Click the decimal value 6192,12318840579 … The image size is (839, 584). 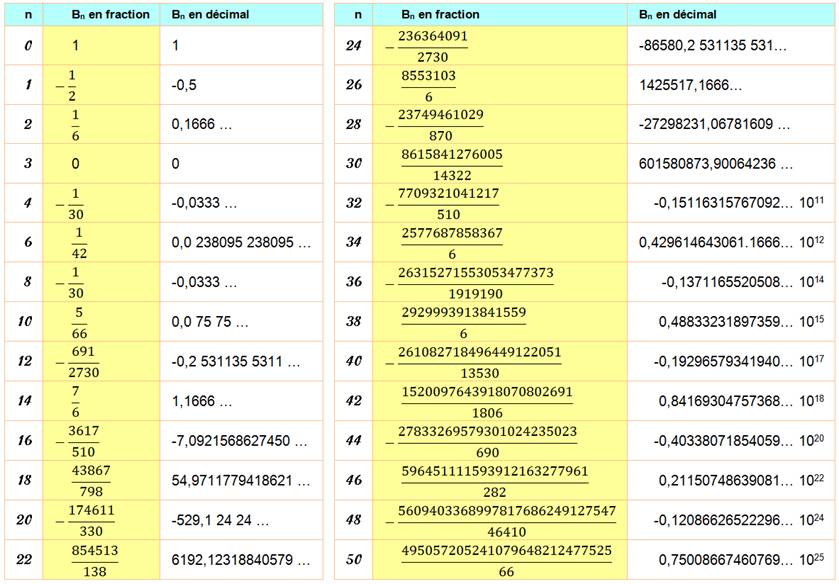(x=234, y=560)
